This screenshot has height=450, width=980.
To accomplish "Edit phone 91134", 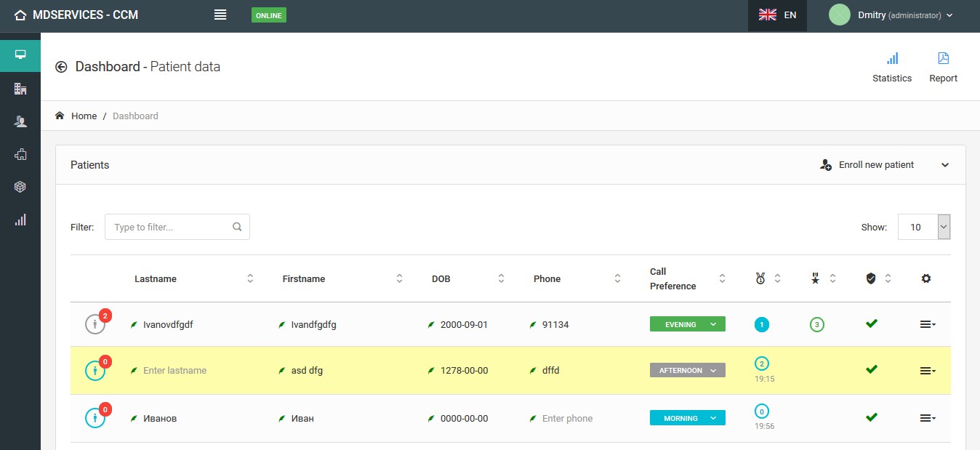I will [x=555, y=325].
